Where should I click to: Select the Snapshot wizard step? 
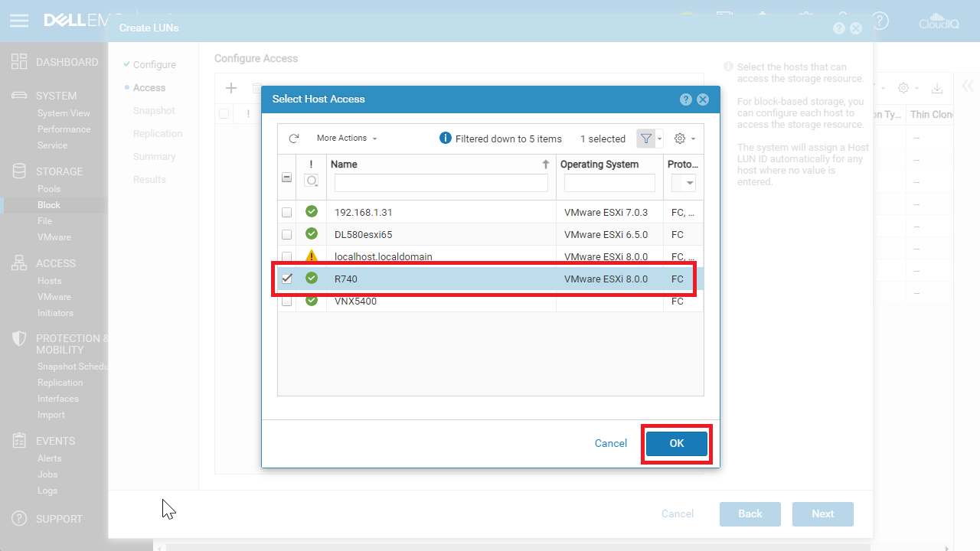(154, 111)
